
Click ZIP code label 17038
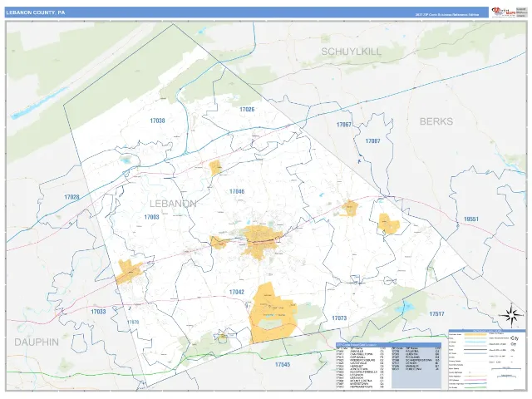click(157, 121)
